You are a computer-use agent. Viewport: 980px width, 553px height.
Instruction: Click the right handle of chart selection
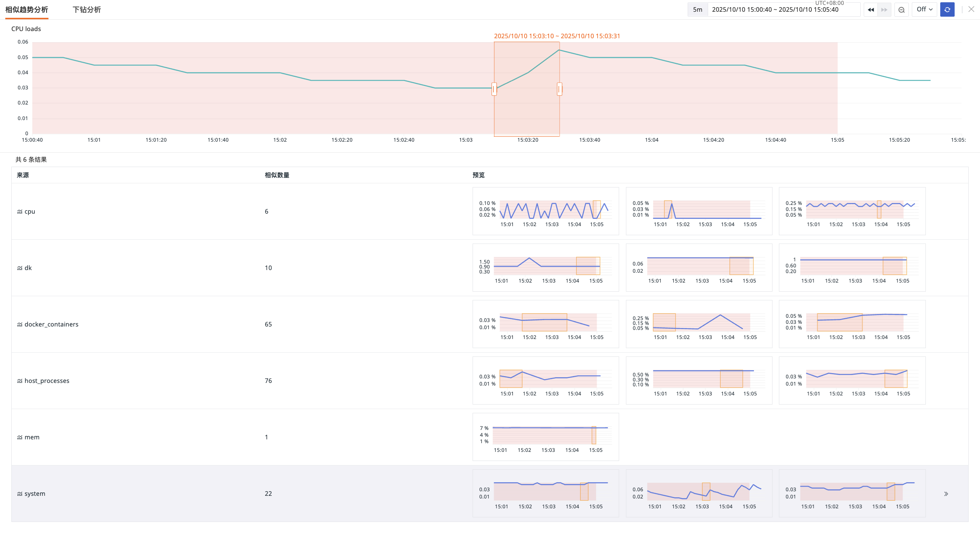tap(559, 89)
